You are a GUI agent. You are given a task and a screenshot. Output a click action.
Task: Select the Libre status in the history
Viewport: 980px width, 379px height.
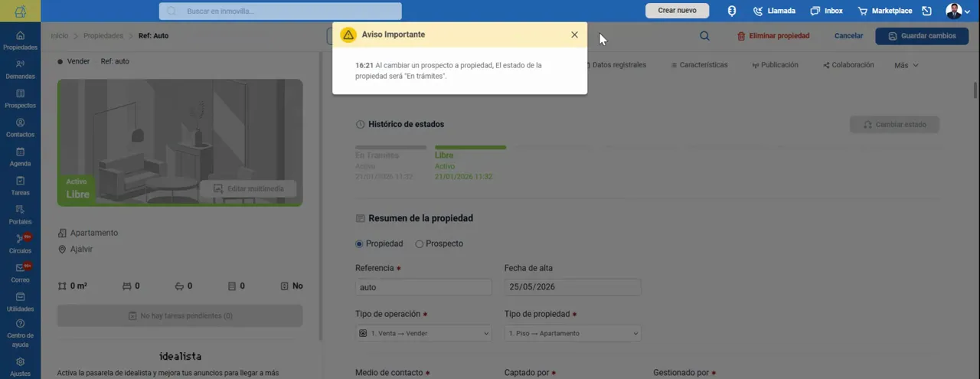(470, 163)
